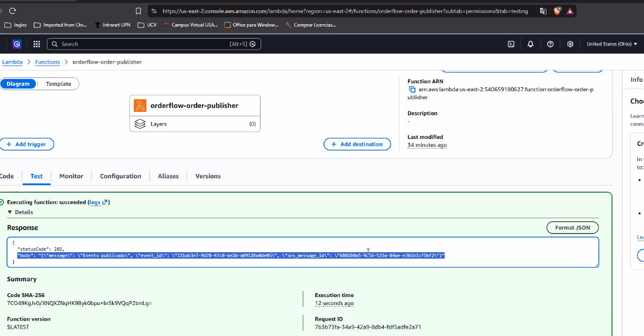Open the Campus Virtual USA bookmark
The height and width of the screenshot is (336, 644).
[x=190, y=25]
